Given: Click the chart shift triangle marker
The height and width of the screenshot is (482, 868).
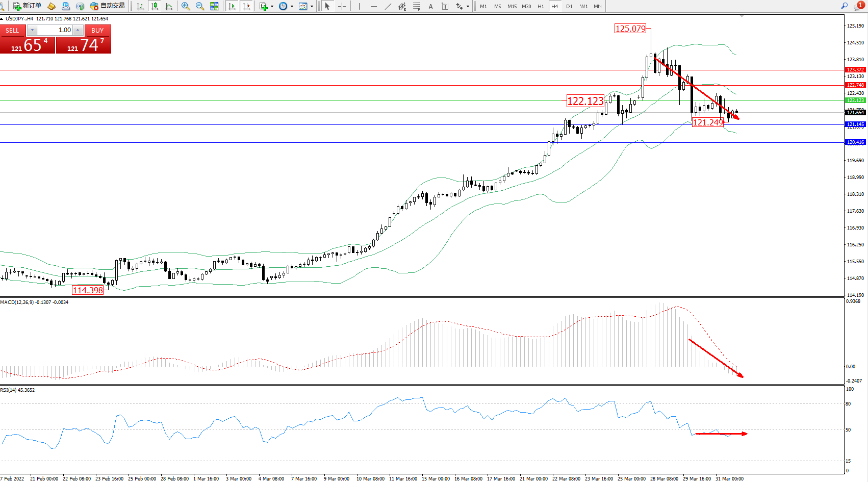Looking at the screenshot, I should tap(742, 16).
